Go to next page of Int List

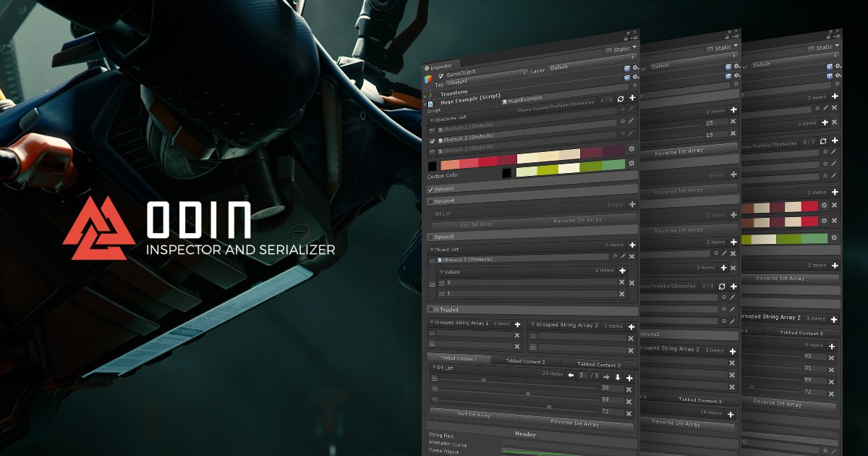[606, 376]
